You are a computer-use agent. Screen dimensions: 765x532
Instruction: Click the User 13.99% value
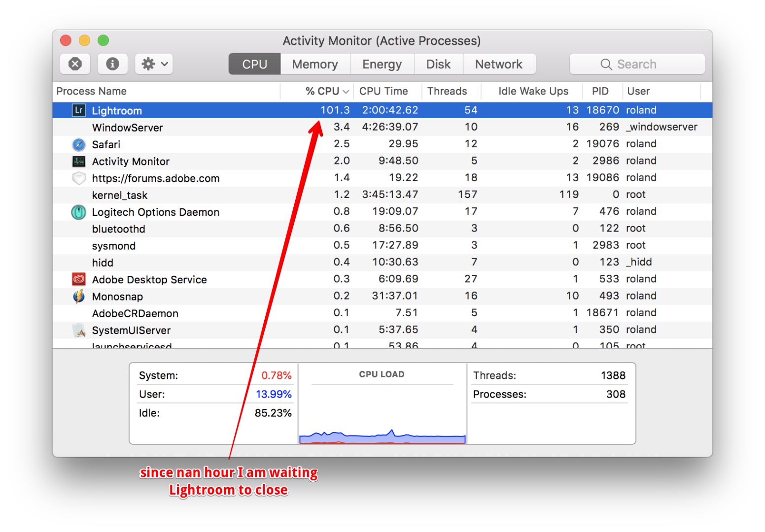(x=274, y=394)
